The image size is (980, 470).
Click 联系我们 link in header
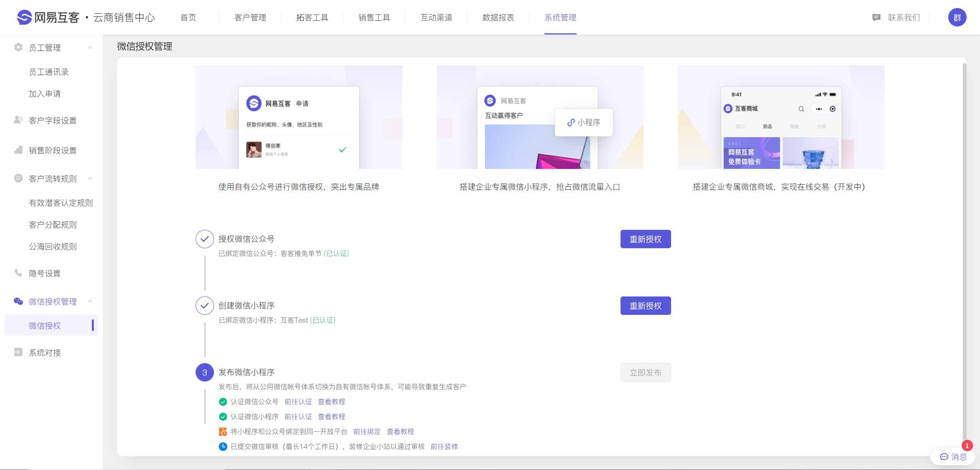[x=904, y=18]
